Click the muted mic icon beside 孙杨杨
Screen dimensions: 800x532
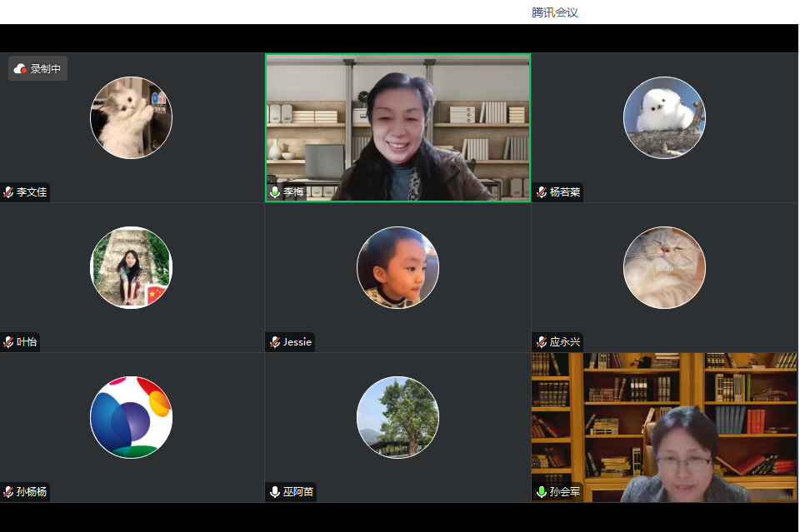click(9, 492)
